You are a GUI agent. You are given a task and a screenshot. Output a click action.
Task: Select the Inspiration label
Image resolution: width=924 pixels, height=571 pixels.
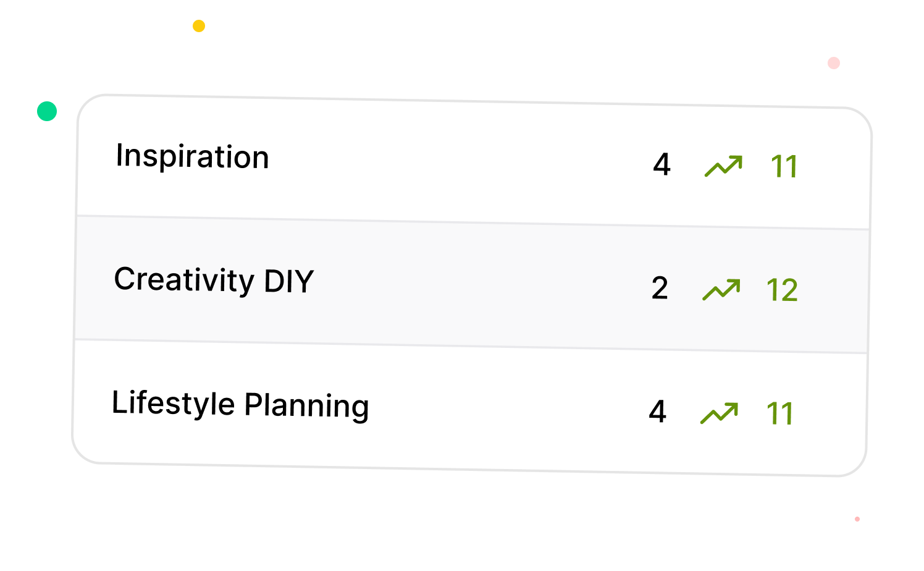(x=193, y=156)
